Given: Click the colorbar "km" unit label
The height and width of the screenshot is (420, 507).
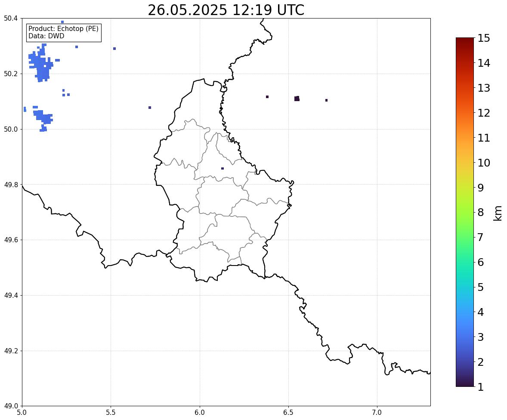Looking at the screenshot, I should point(498,213).
